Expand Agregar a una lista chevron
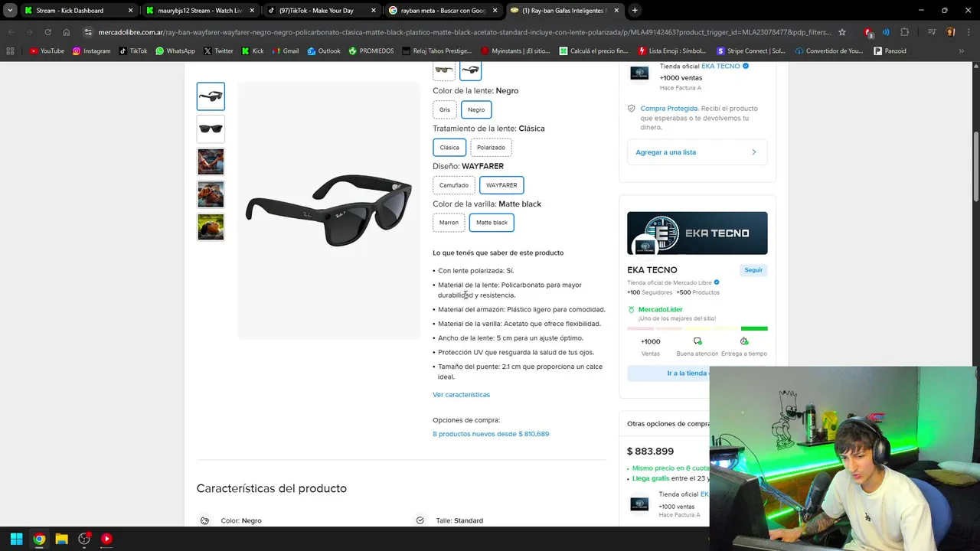Screen dimensions: 980x551 pos(753,152)
